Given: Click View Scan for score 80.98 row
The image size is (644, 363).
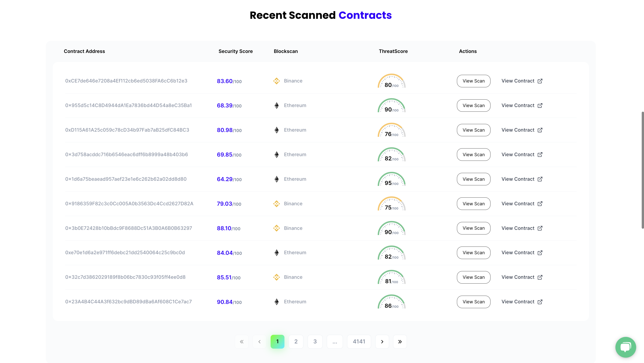Looking at the screenshot, I should [473, 130].
